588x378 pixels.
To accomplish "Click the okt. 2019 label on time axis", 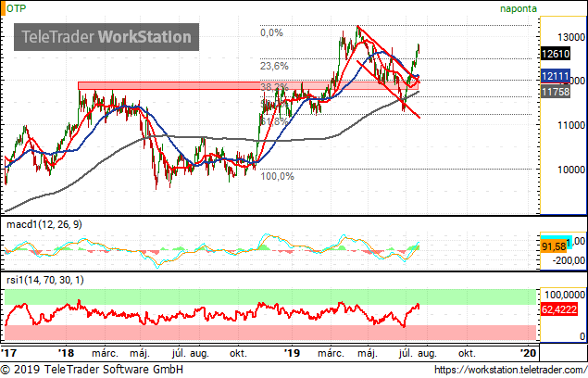I will [467, 353].
